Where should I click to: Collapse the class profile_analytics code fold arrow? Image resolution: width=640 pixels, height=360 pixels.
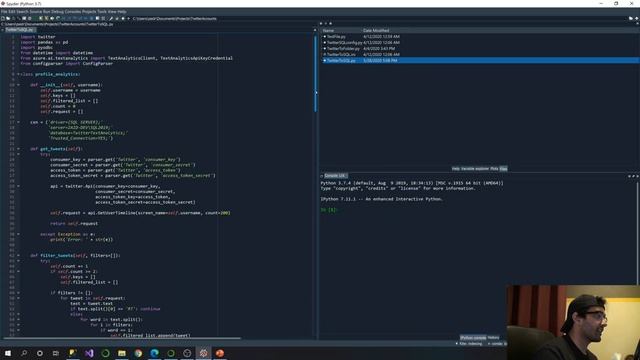tap(18, 74)
